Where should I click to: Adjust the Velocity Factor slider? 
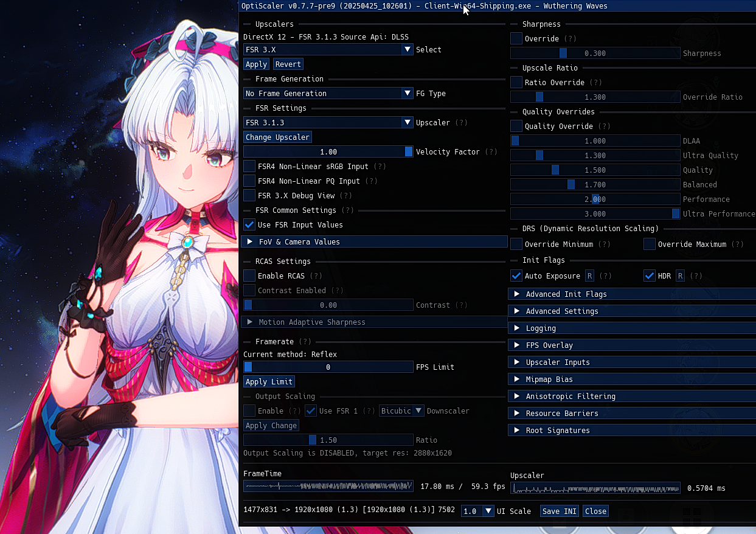click(328, 151)
